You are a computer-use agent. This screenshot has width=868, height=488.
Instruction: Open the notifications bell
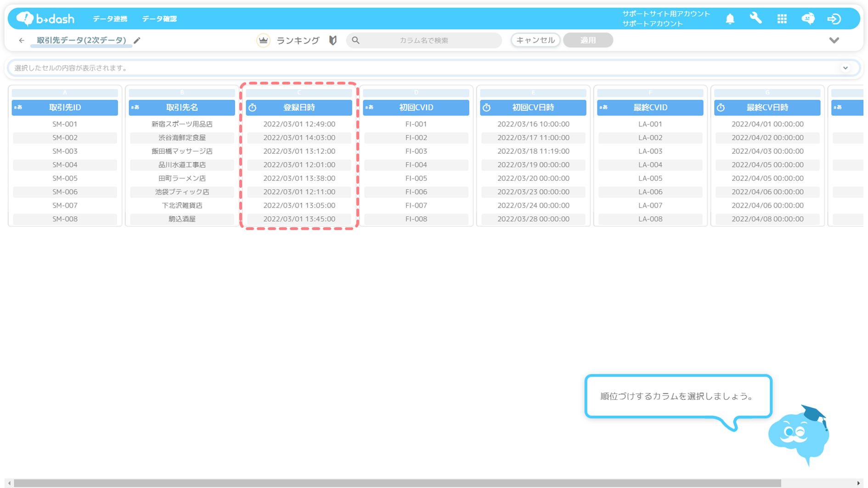click(730, 19)
